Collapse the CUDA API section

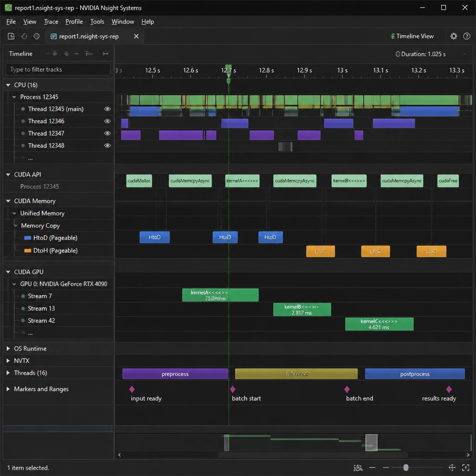[8, 175]
